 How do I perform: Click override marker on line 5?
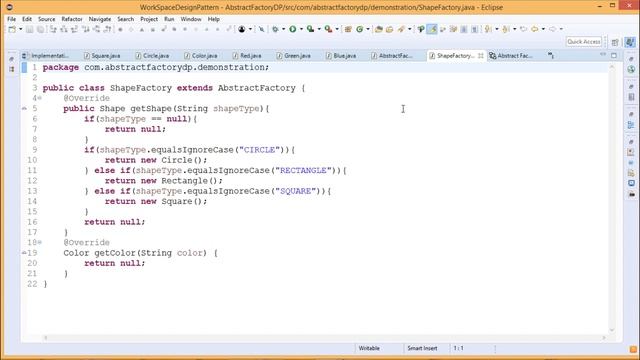tap(24, 109)
